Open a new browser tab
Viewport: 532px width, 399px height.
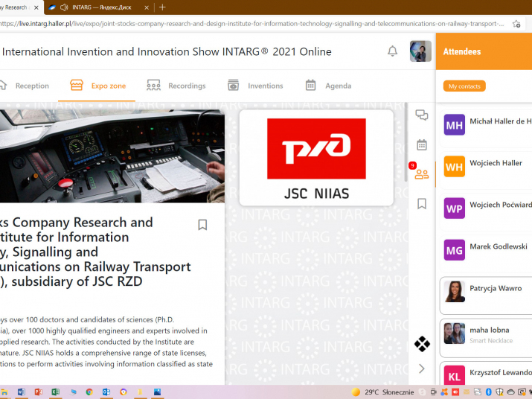(162, 7)
